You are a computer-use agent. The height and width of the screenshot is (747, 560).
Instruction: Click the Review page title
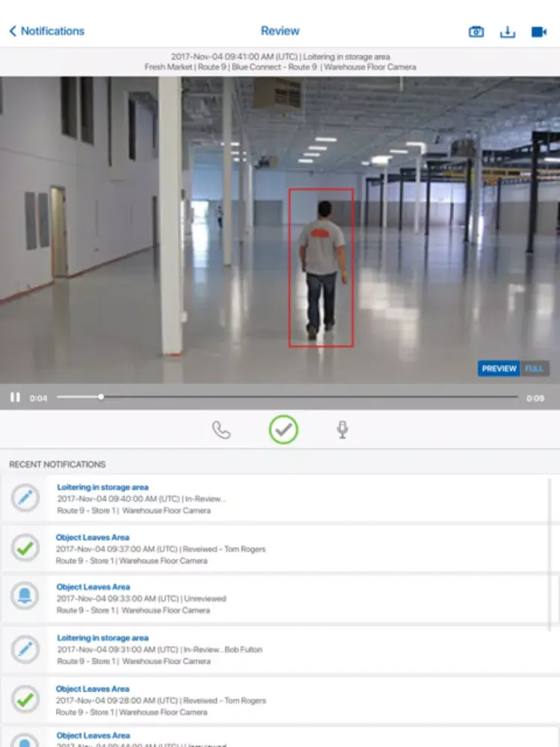pyautogui.click(x=280, y=31)
